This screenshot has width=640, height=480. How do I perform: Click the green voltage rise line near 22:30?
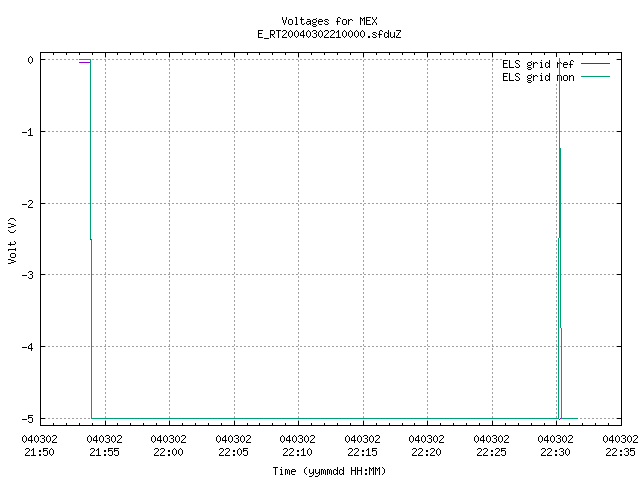point(560,239)
